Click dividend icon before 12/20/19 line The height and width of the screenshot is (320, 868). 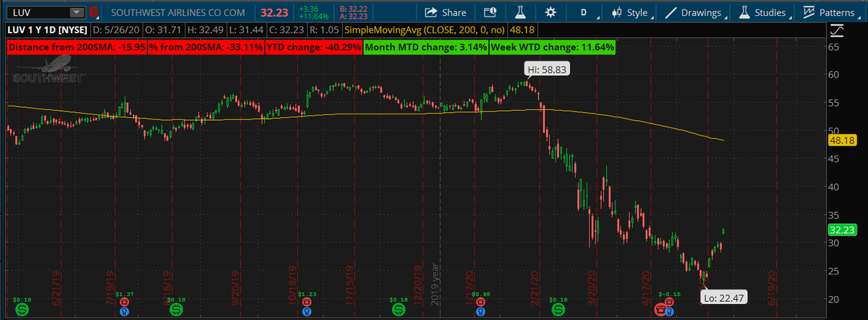tap(399, 309)
